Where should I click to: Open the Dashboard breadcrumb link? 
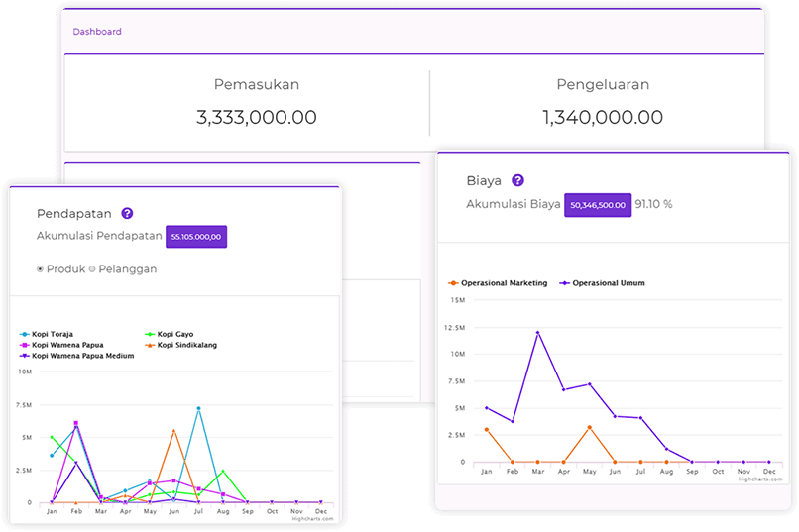97,32
